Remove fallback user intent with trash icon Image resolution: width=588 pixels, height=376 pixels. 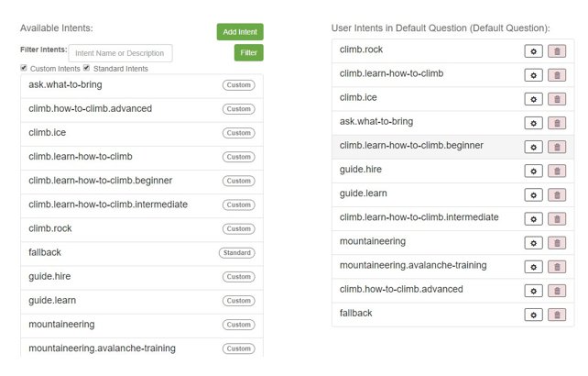click(x=557, y=315)
